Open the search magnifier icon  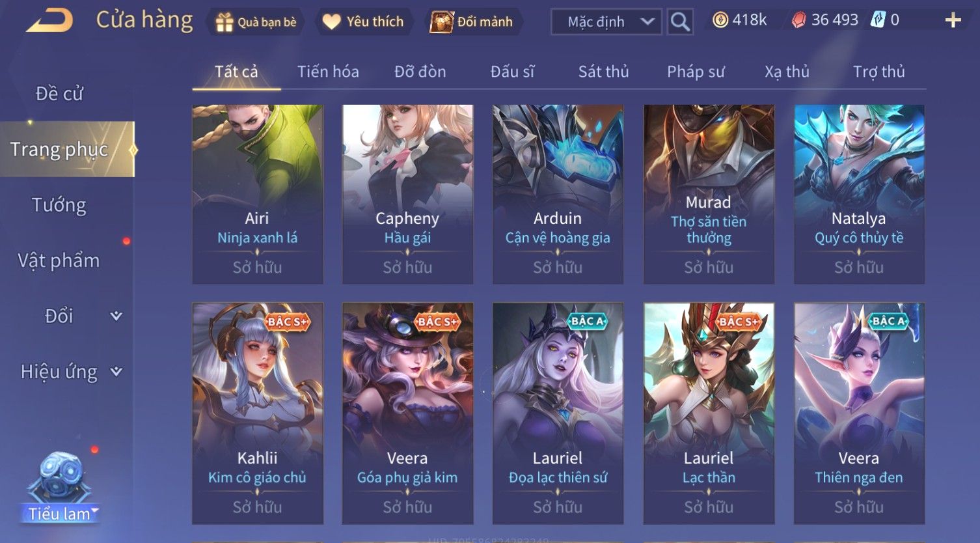pos(680,21)
